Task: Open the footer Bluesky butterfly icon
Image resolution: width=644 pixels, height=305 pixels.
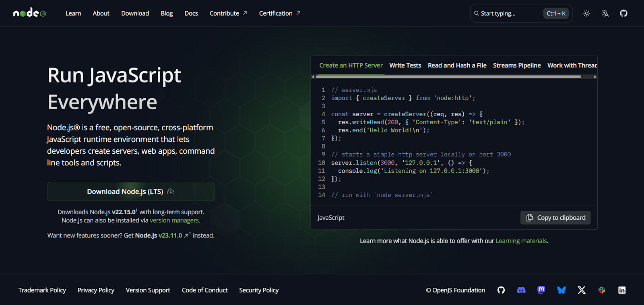Action: 561,290
